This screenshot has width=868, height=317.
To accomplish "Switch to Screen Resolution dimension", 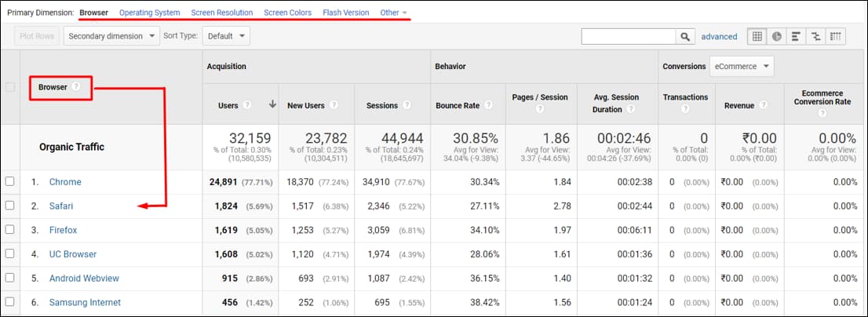I will (x=221, y=13).
